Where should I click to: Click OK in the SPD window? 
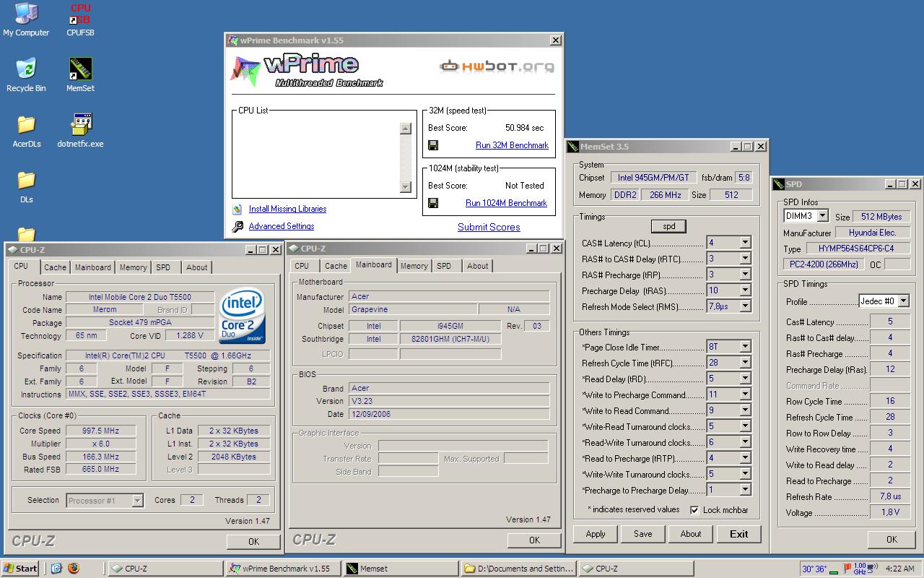[x=892, y=539]
